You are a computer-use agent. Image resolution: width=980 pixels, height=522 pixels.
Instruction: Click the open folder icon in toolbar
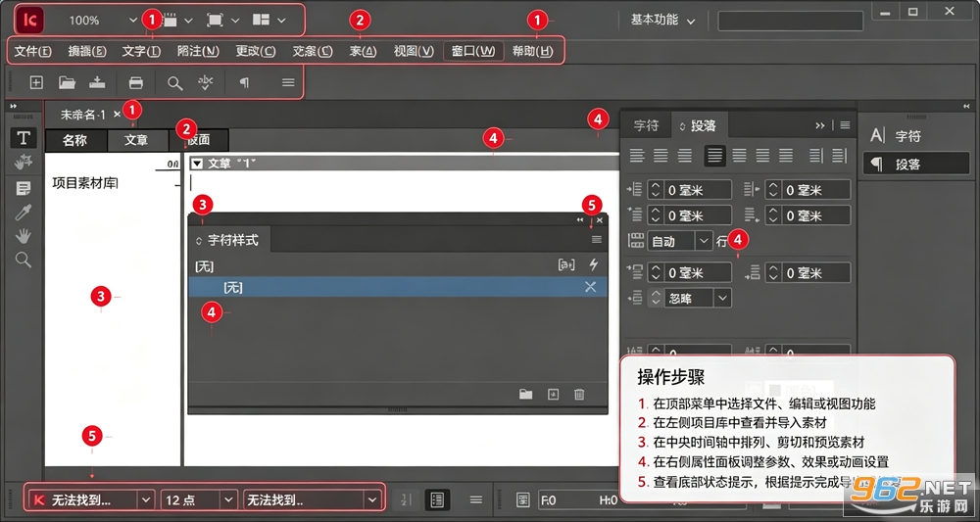tap(67, 82)
